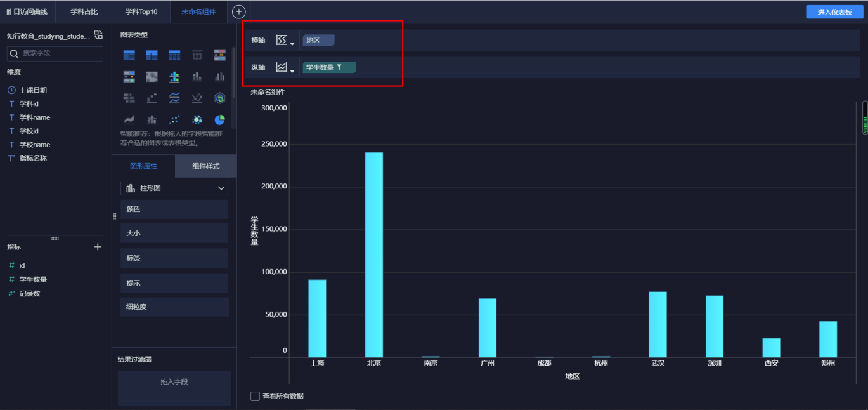
Task: Select the group table chart type icon
Action: click(x=129, y=55)
